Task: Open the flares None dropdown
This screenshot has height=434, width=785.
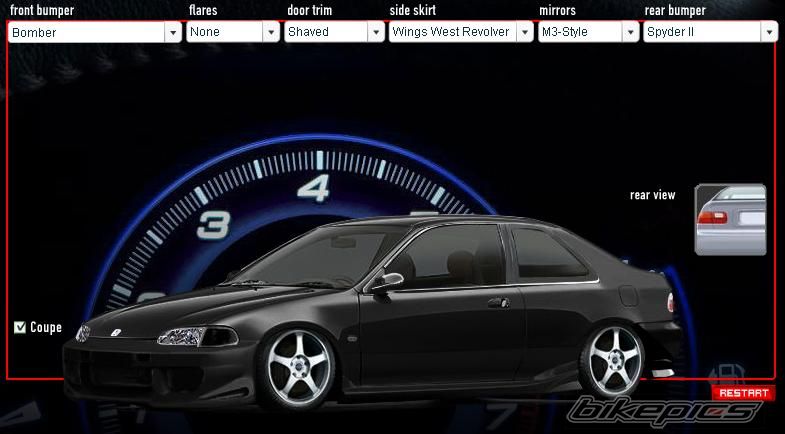Action: [233, 32]
